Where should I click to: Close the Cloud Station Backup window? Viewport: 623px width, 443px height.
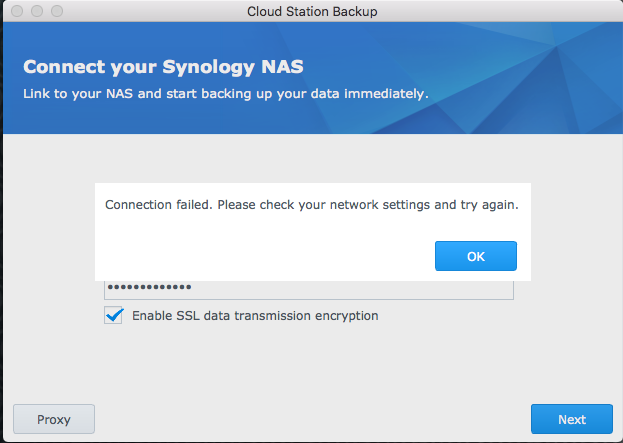point(13,11)
